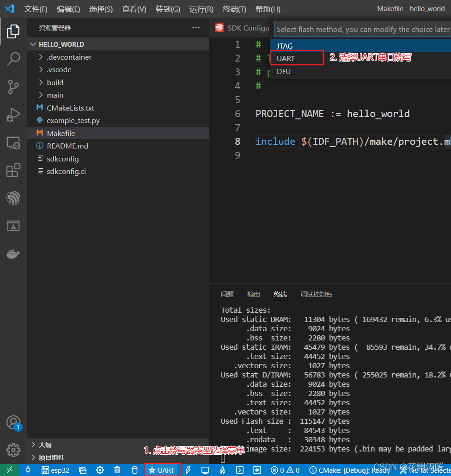The height and width of the screenshot is (476, 451).
Task: Open the Docker view in activity bar
Action: click(x=13, y=253)
